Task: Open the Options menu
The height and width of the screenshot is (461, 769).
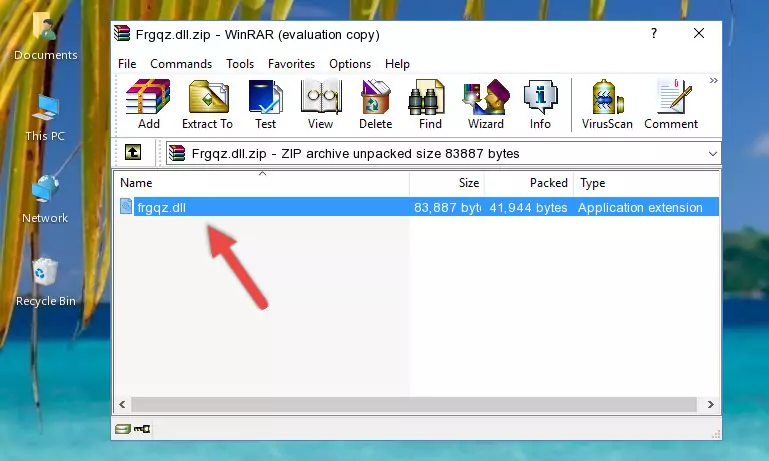Action: [x=350, y=64]
